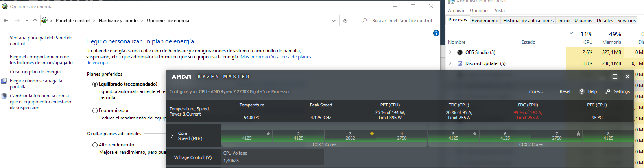Click the power plug icon in address bar
This screenshot has width=644, height=168.
pyautogui.click(x=44, y=21)
